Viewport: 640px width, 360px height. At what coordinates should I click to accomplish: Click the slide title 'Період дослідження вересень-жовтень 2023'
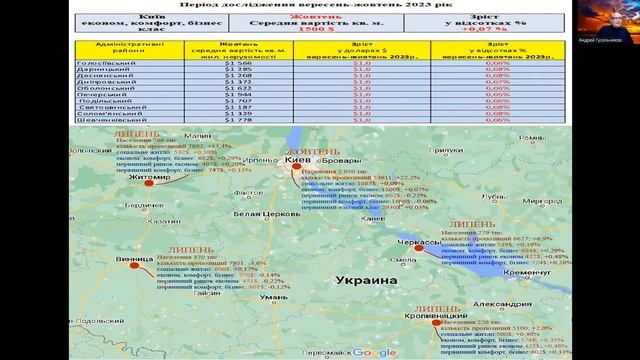316,5
